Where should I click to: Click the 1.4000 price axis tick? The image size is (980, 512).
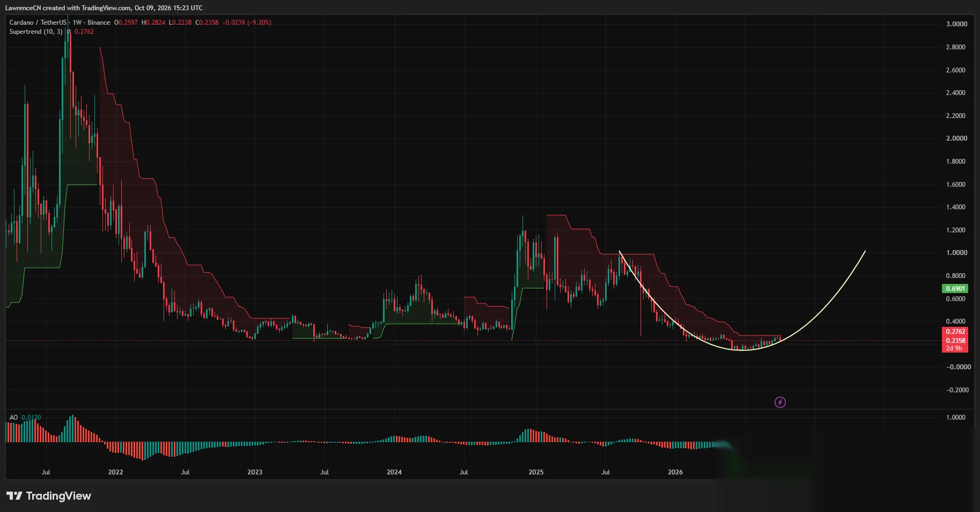(x=956, y=207)
